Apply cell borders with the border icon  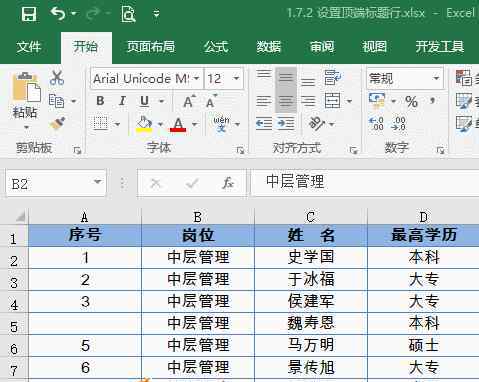point(100,124)
